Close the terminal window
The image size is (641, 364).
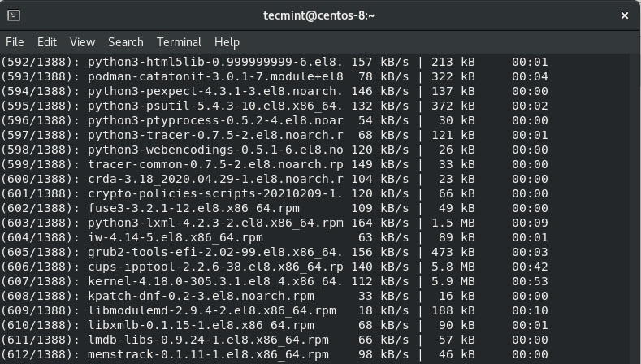pyautogui.click(x=625, y=15)
